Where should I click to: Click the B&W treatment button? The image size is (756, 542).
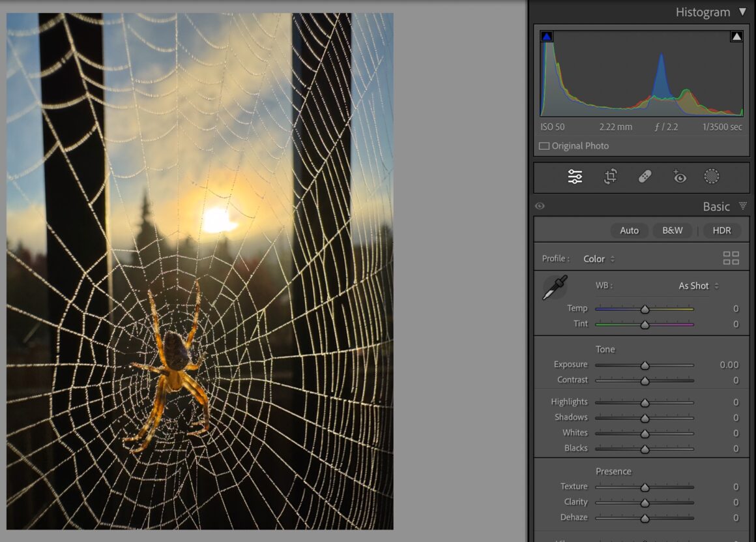[x=672, y=231]
